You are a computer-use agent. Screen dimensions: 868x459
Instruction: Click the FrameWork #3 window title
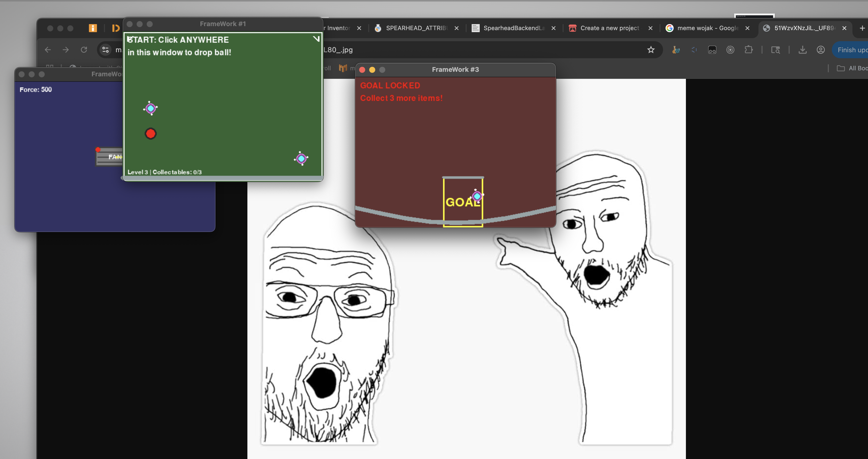pos(455,69)
